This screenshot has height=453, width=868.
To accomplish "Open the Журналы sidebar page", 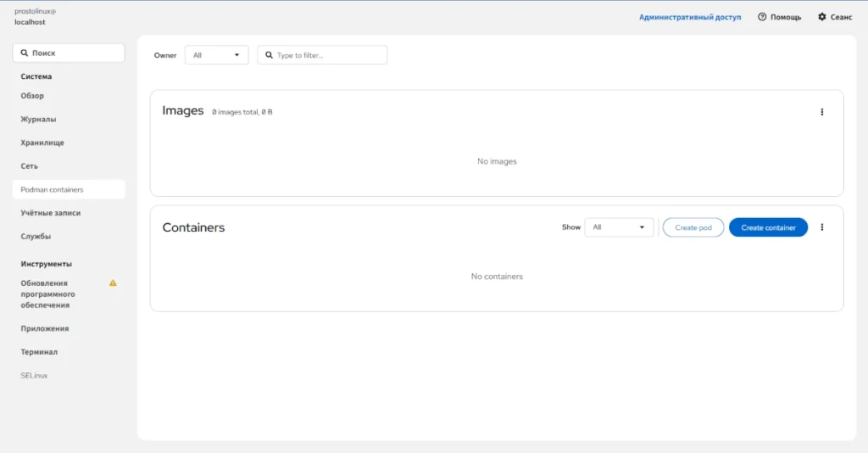I will point(38,119).
